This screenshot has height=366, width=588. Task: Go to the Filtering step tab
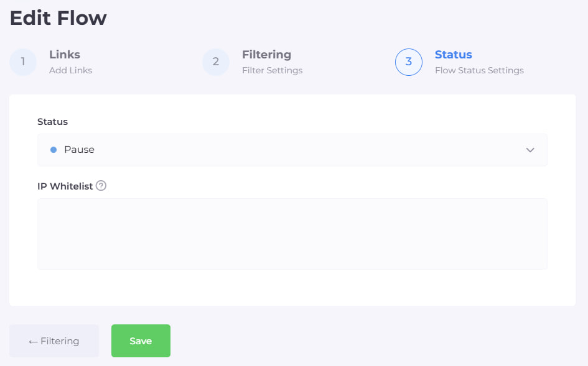coord(266,55)
